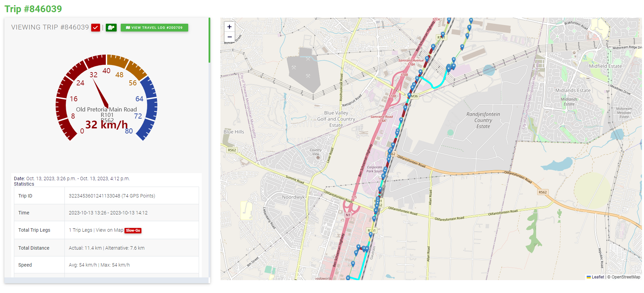The height and width of the screenshot is (293, 644).
Task: Click the Trip #846039 page heading
Action: click(x=33, y=9)
